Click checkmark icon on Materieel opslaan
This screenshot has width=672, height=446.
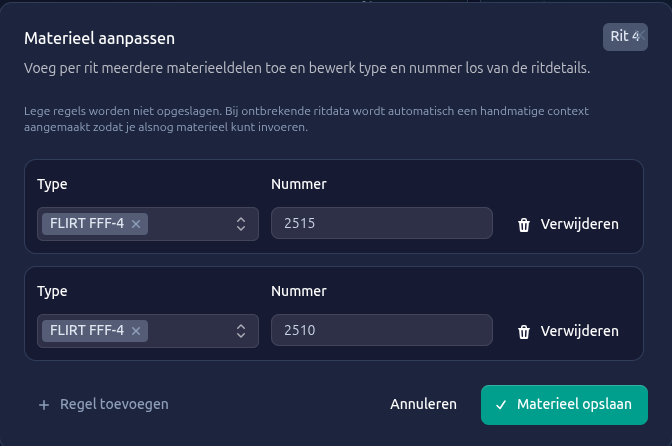click(x=501, y=404)
